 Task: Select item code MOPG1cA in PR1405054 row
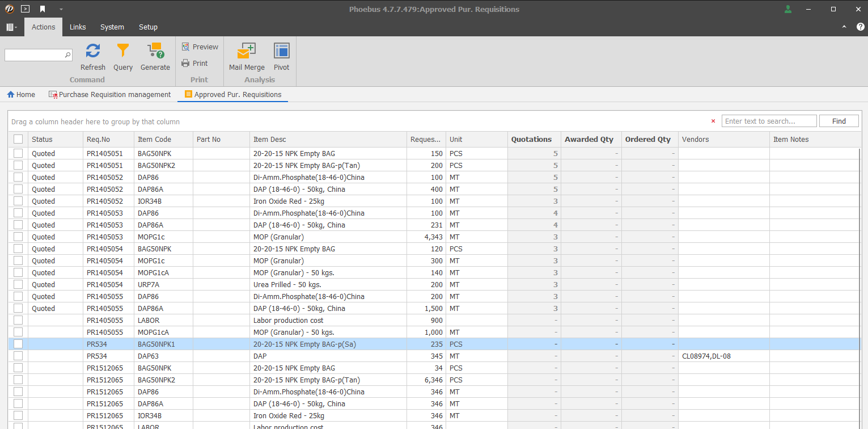point(163,272)
